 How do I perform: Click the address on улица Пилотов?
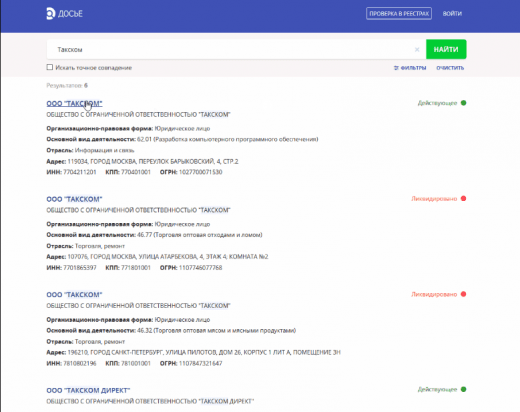pyautogui.click(x=204, y=352)
